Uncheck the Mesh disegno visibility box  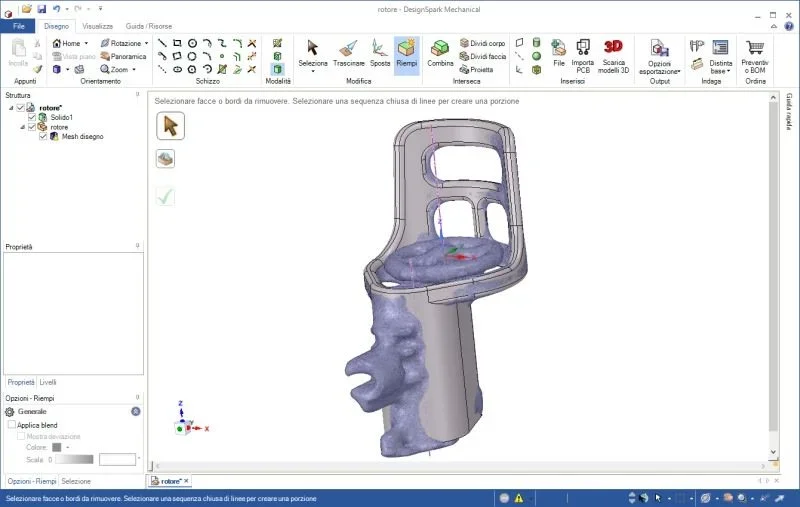pos(43,136)
